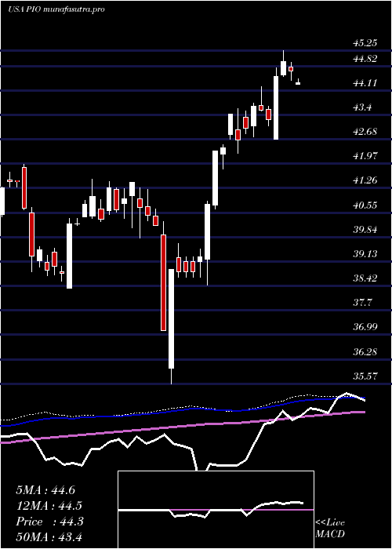Click the 39.84 price axis label

365,230
